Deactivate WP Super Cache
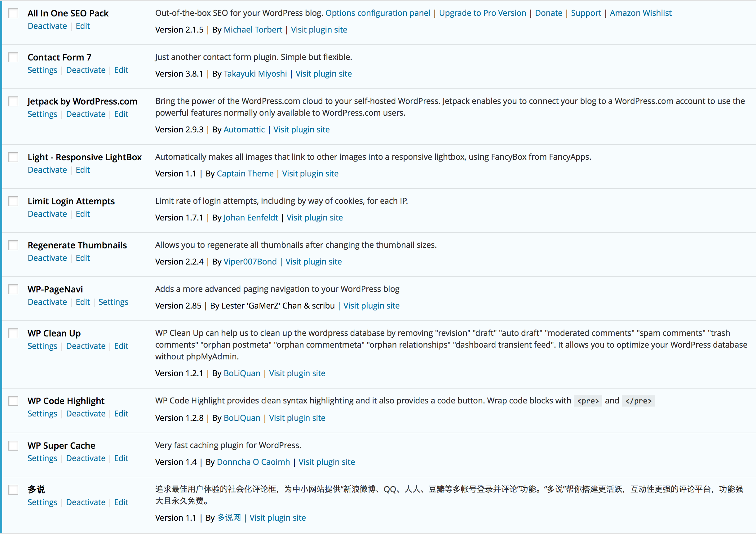The height and width of the screenshot is (534, 756). (86, 459)
